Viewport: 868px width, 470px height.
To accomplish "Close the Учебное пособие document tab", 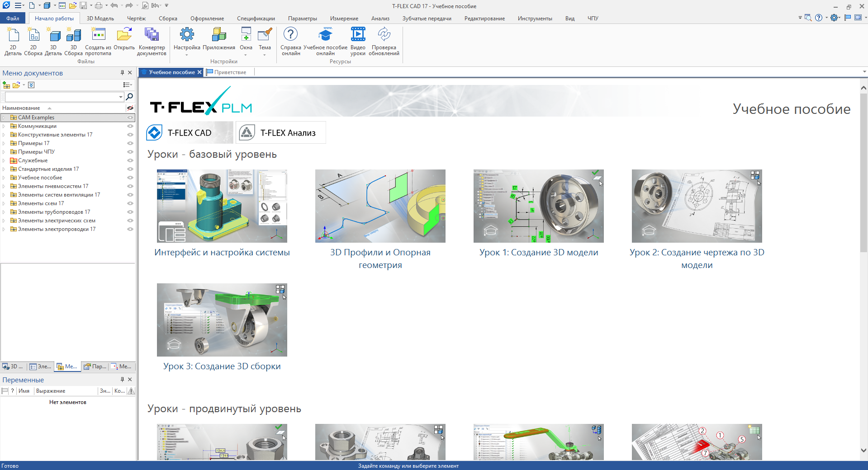I will [199, 72].
